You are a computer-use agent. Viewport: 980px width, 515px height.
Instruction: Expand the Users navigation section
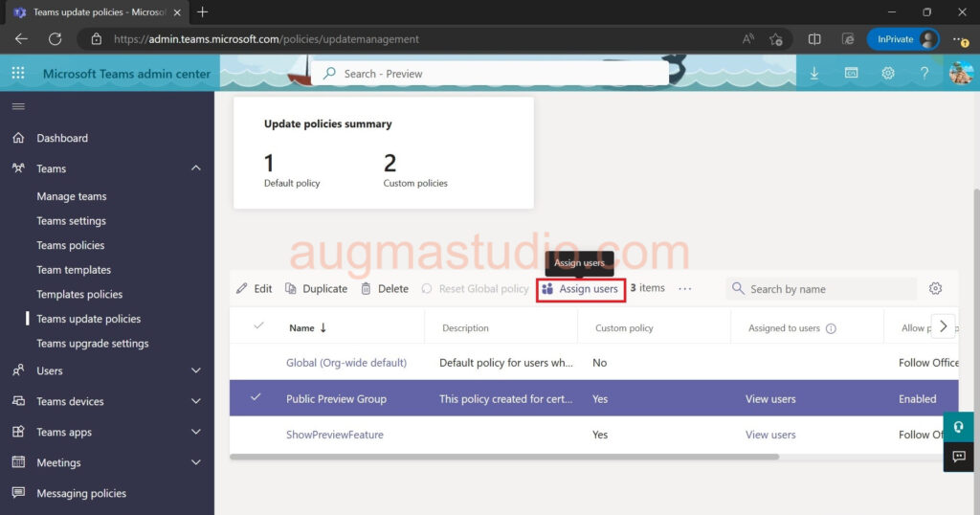pyautogui.click(x=196, y=370)
